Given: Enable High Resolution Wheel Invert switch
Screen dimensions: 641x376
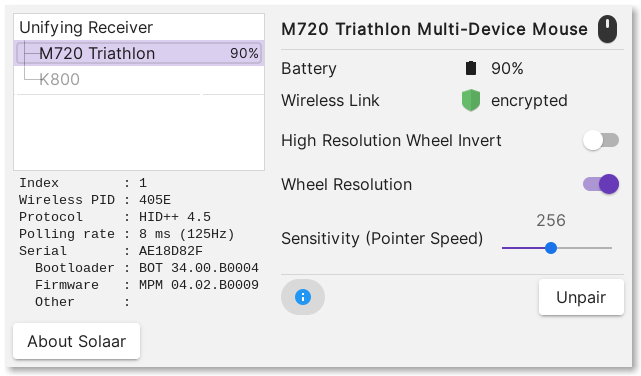Looking at the screenshot, I should coord(601,140).
